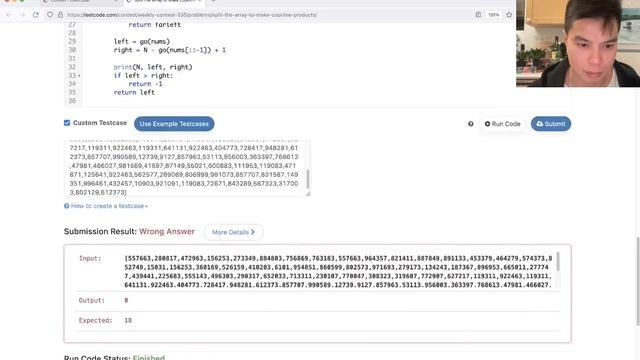Screen dimensions: 640x360
Task: Click the Output value 0
Action: pos(126,300)
